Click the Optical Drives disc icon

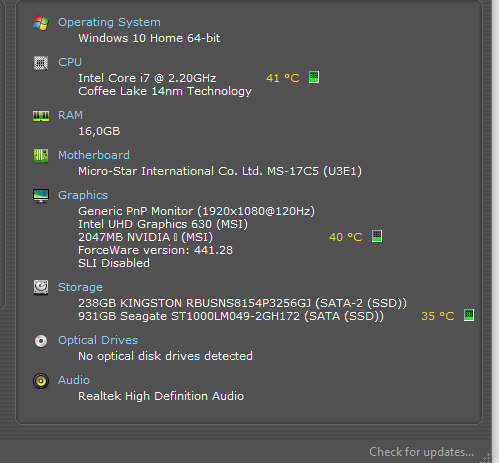coord(41,341)
